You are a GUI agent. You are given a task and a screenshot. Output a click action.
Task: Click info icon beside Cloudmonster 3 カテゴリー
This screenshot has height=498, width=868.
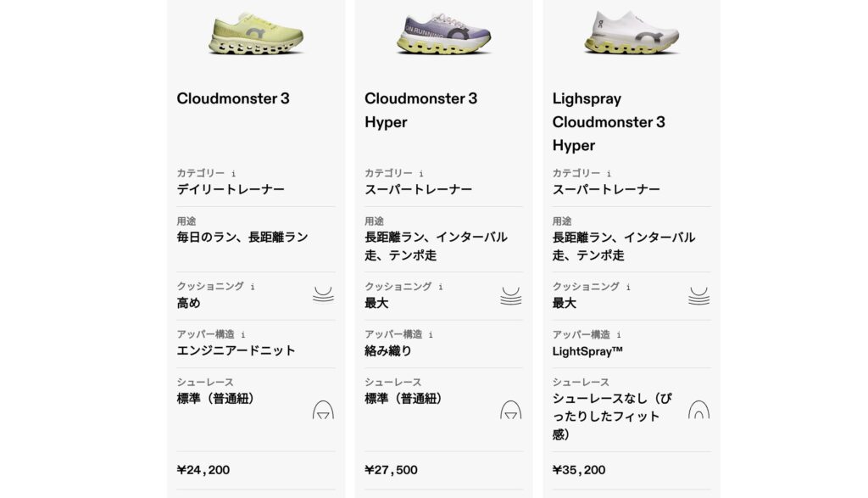click(234, 174)
